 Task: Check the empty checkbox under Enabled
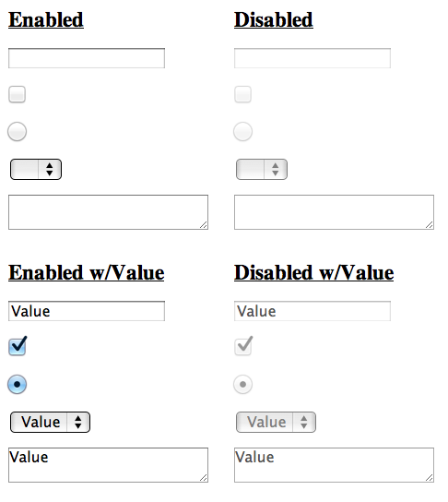(17, 94)
